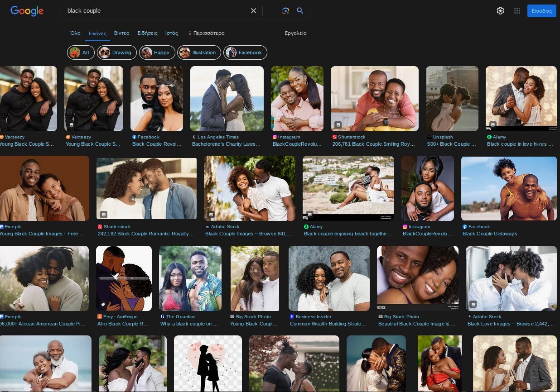Click 'Black Love Images – Browse 2,442' link
This screenshot has height=392, width=560.
(511, 324)
